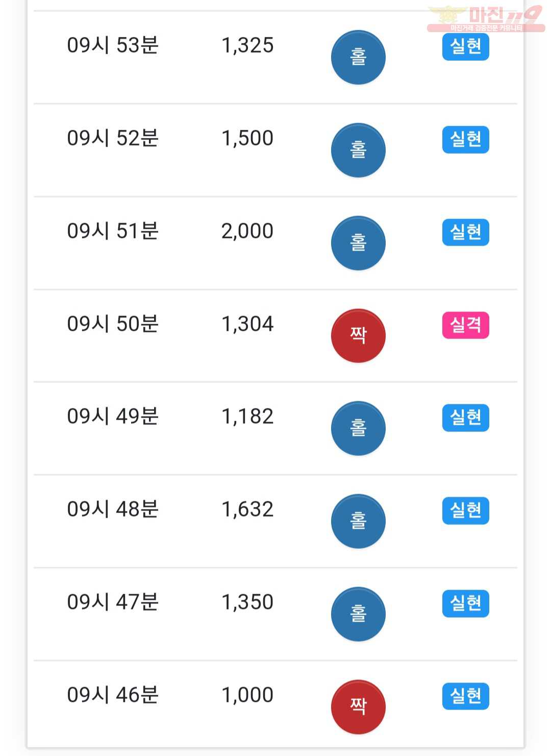Click the 실현 badge in 09시 53분 row
Screen dimensions: 551x756
click(466, 47)
